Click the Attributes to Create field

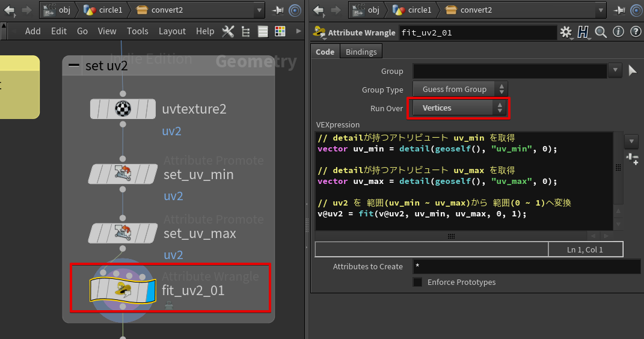[527, 266]
